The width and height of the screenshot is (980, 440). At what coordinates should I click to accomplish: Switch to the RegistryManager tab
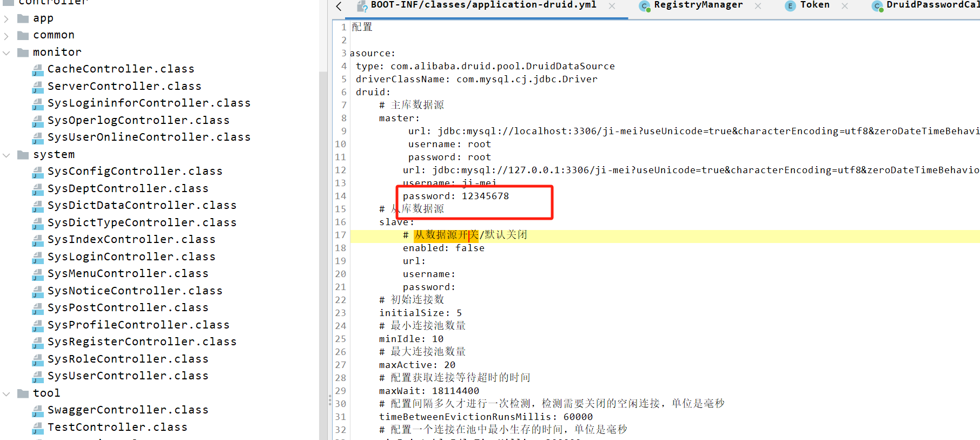(x=698, y=5)
